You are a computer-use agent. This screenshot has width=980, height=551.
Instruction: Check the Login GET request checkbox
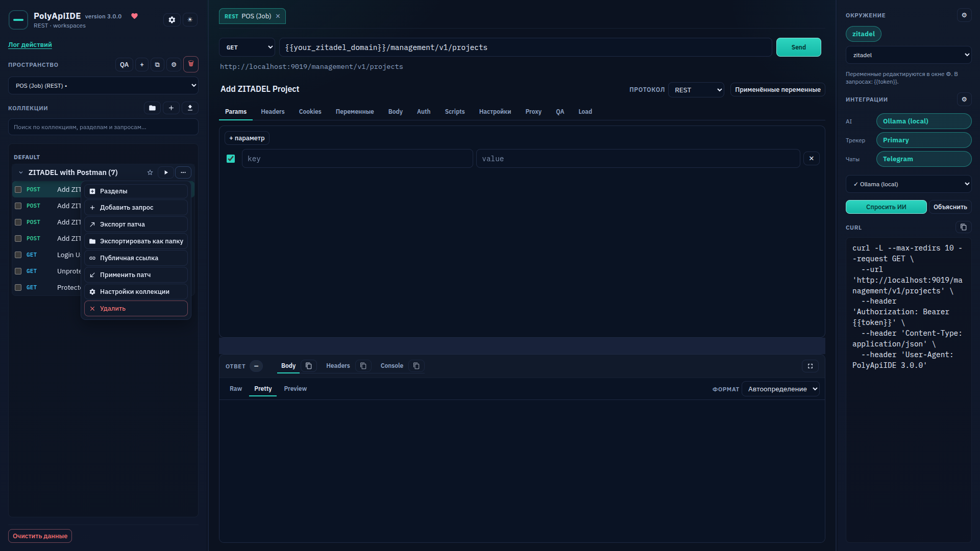click(x=18, y=255)
